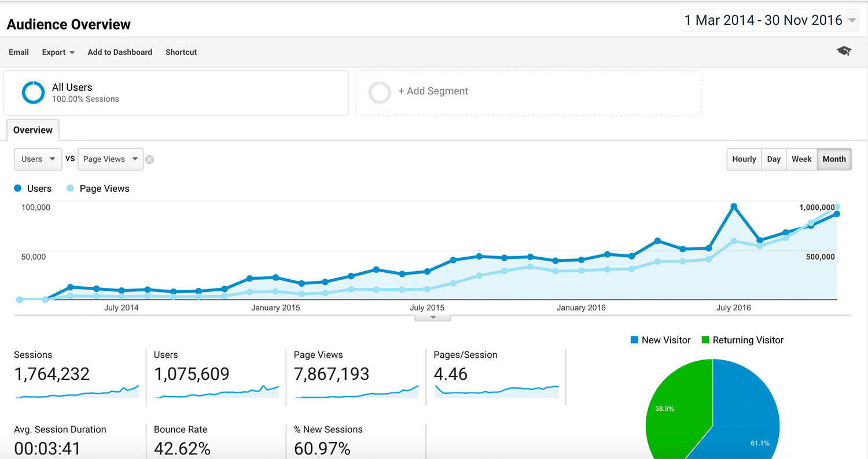Click the July 2014 axis label
Screen dimensions: 868x459
tap(121, 308)
